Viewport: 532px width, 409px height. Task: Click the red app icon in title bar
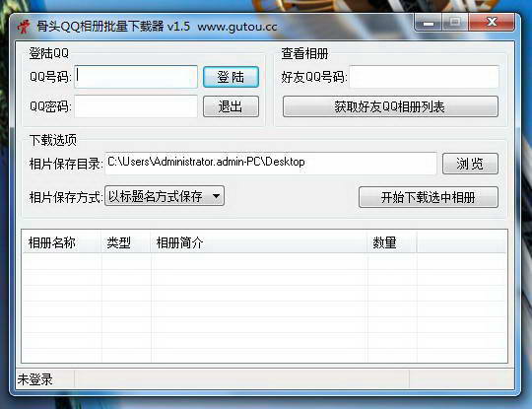[x=24, y=27]
